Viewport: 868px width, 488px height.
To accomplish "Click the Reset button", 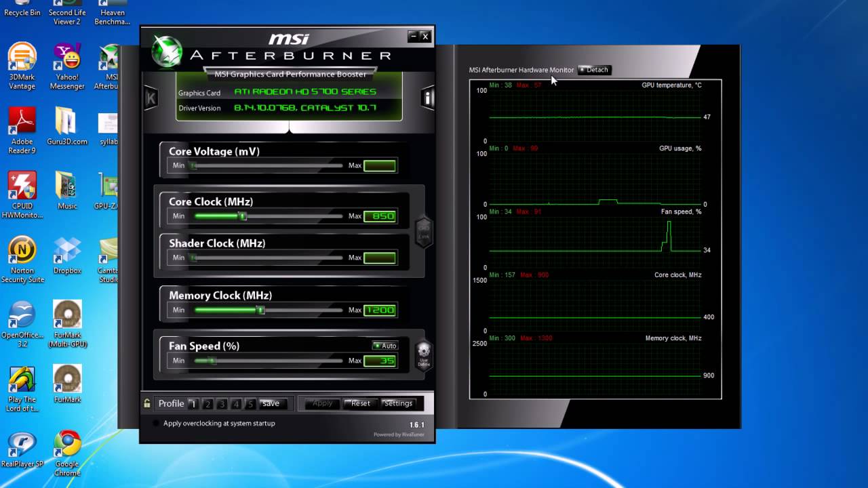I will pos(360,403).
